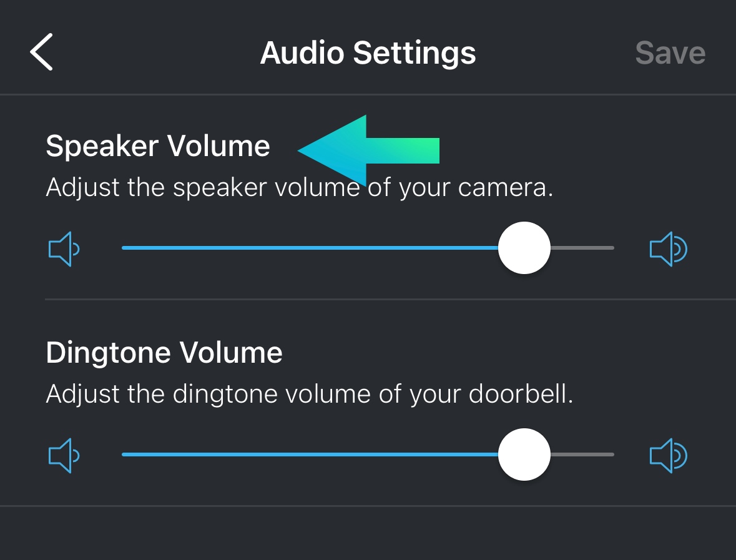
Task: Tap the back arrow icon
Action: (x=41, y=52)
